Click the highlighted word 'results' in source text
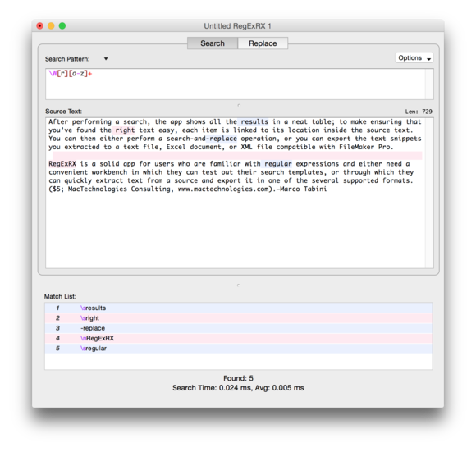The height and width of the screenshot is (452, 476). click(x=254, y=121)
